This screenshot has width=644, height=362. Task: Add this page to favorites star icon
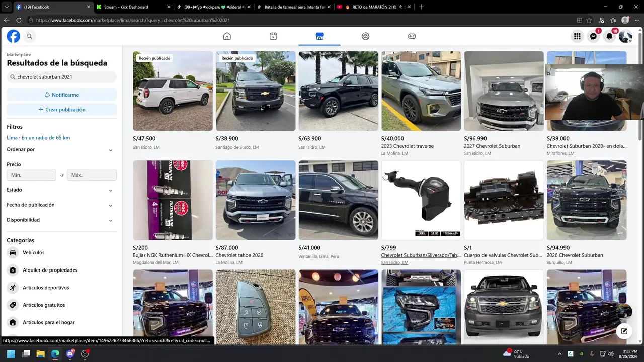tap(589, 20)
